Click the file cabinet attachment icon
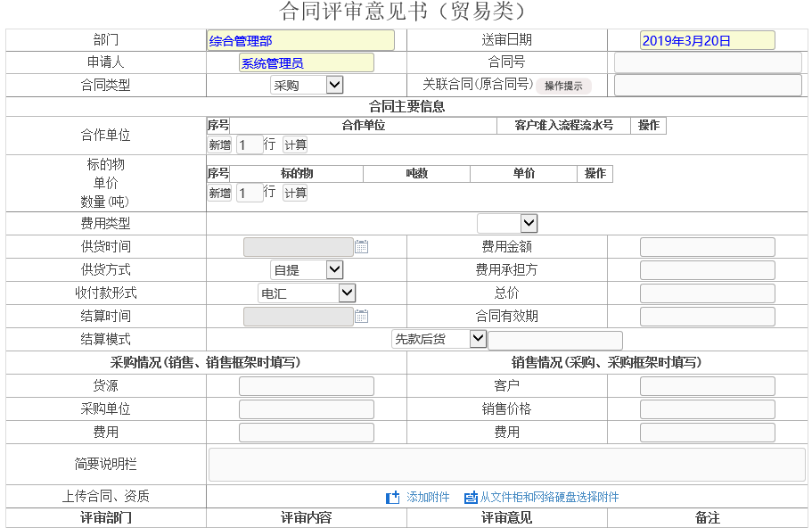The image size is (812, 528). click(471, 498)
